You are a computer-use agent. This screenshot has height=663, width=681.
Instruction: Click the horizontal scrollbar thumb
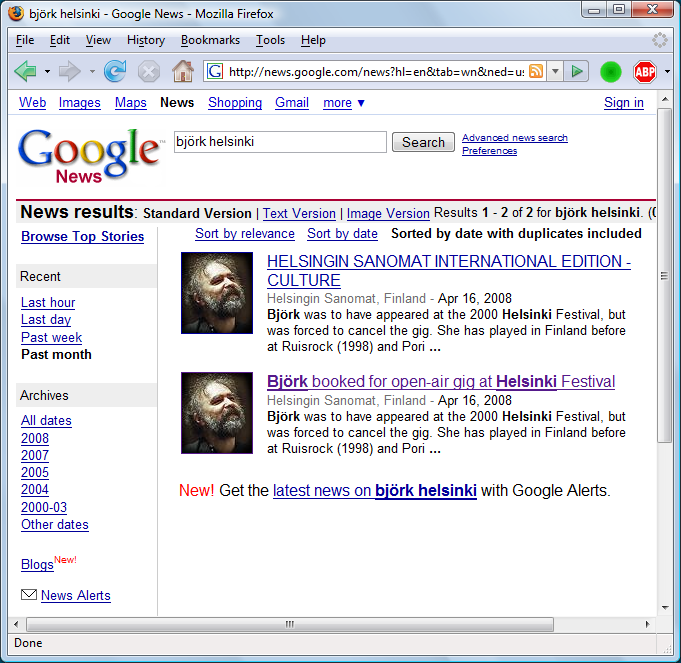coord(290,624)
